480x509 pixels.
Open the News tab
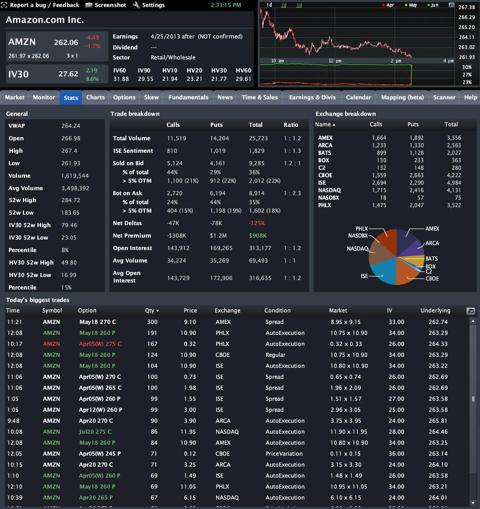pos(225,97)
